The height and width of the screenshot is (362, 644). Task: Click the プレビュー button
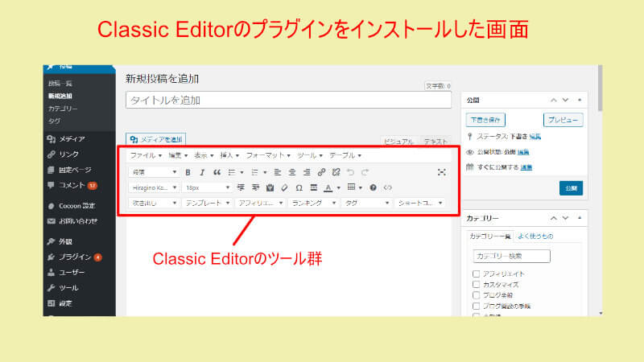click(563, 120)
